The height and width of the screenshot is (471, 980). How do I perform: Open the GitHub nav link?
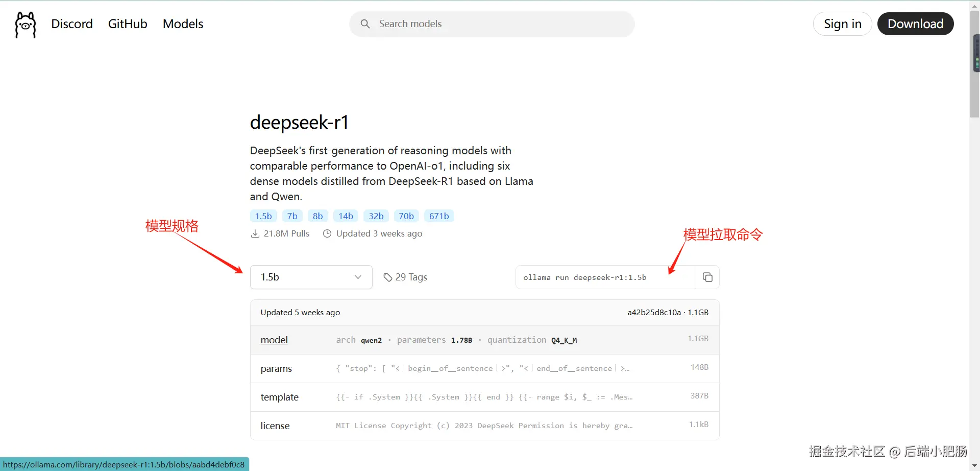coord(128,24)
